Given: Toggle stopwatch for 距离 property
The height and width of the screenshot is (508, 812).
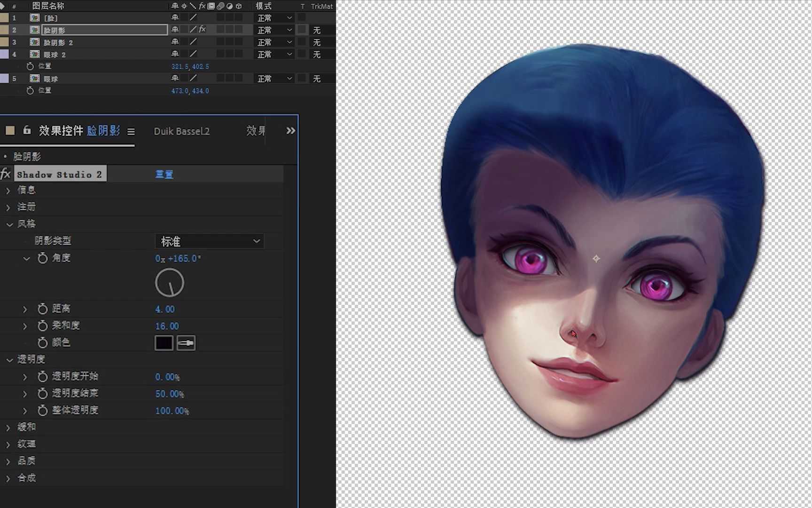Looking at the screenshot, I should click(x=43, y=309).
